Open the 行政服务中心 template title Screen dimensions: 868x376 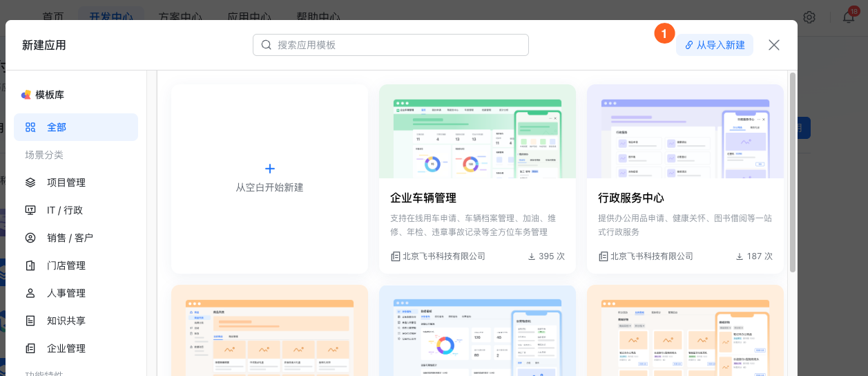631,198
